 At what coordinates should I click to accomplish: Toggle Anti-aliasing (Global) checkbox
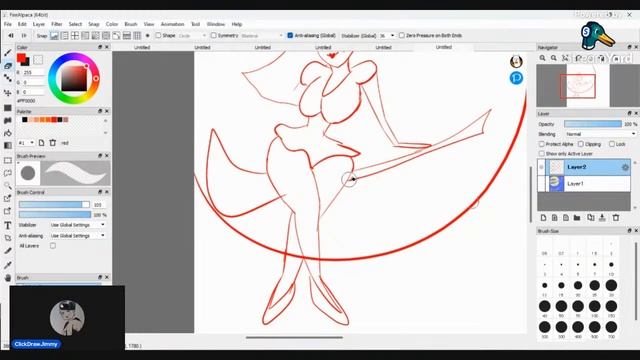(x=290, y=36)
